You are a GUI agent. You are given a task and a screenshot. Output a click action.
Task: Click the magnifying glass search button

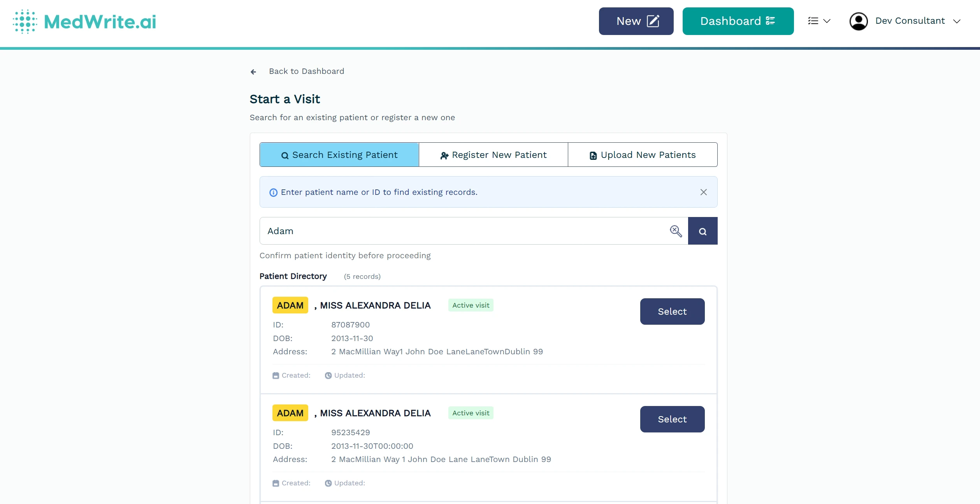(703, 231)
